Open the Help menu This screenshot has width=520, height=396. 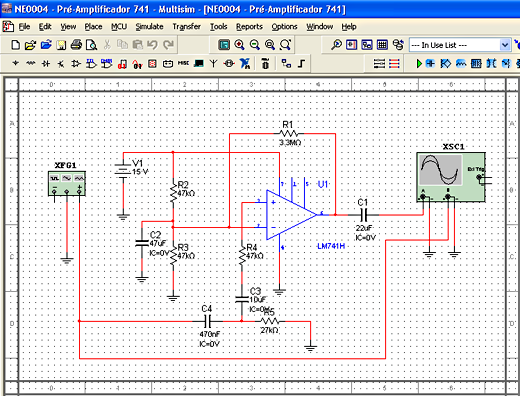349,27
